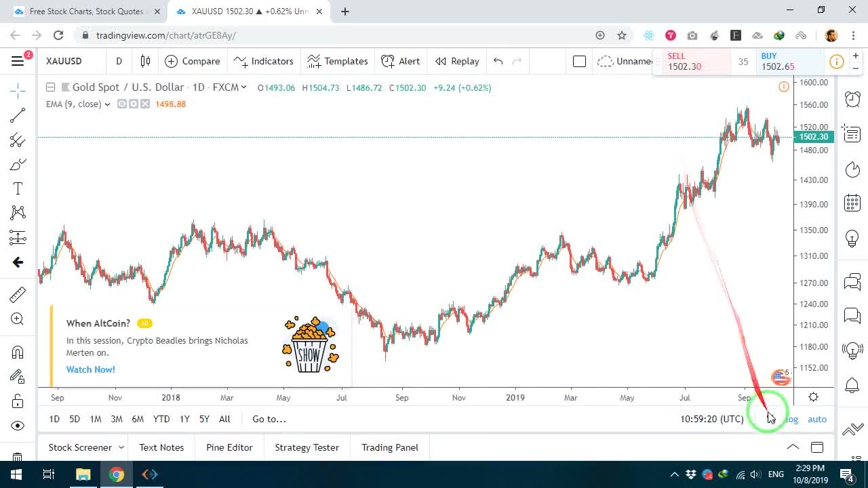Select the Text annotation tool

[18, 188]
